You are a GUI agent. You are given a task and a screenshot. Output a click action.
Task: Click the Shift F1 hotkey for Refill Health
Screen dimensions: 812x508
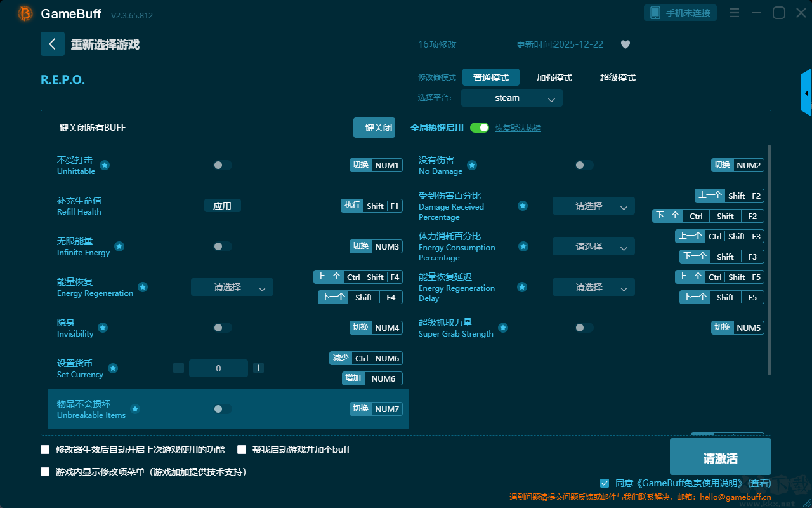click(372, 206)
